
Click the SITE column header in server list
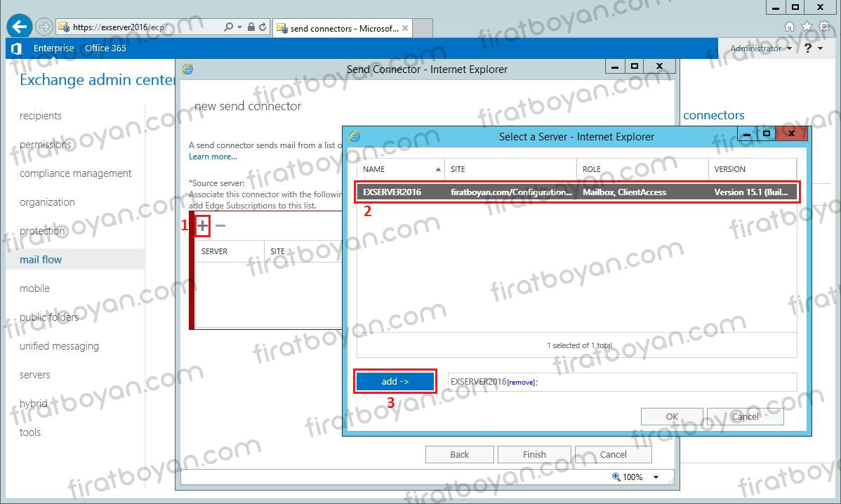510,169
